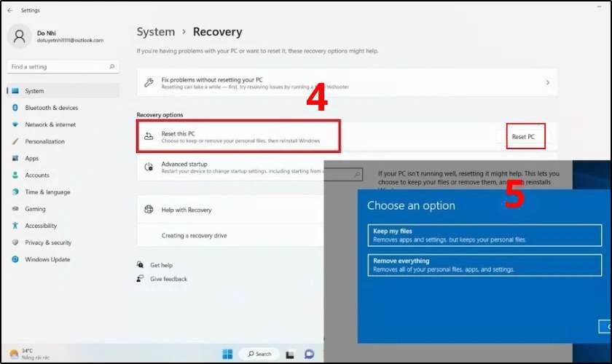Click the System breadcrumb link
Image resolution: width=612 pixels, height=364 pixels.
(x=156, y=32)
